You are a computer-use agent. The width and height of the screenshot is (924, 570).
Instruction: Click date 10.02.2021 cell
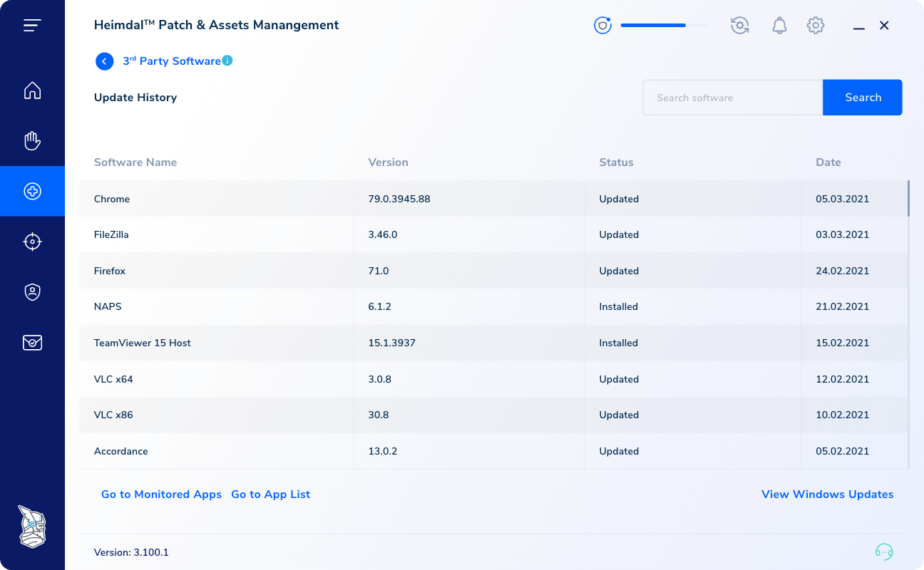point(843,415)
